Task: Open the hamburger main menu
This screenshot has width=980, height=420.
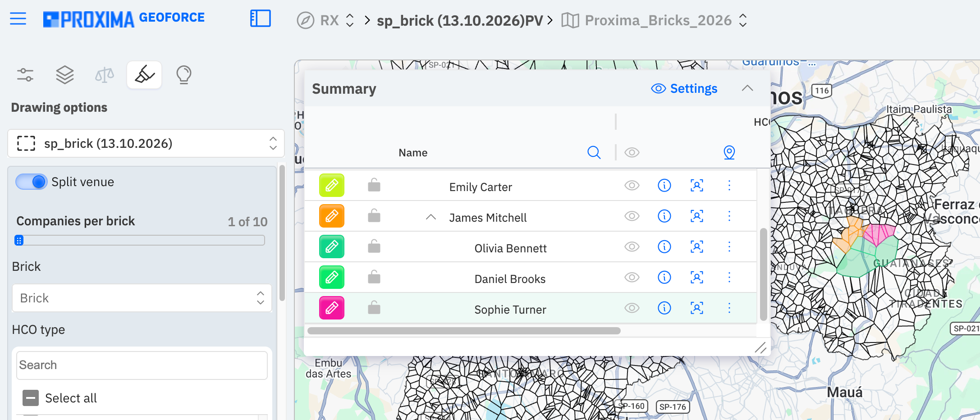Action: click(18, 19)
